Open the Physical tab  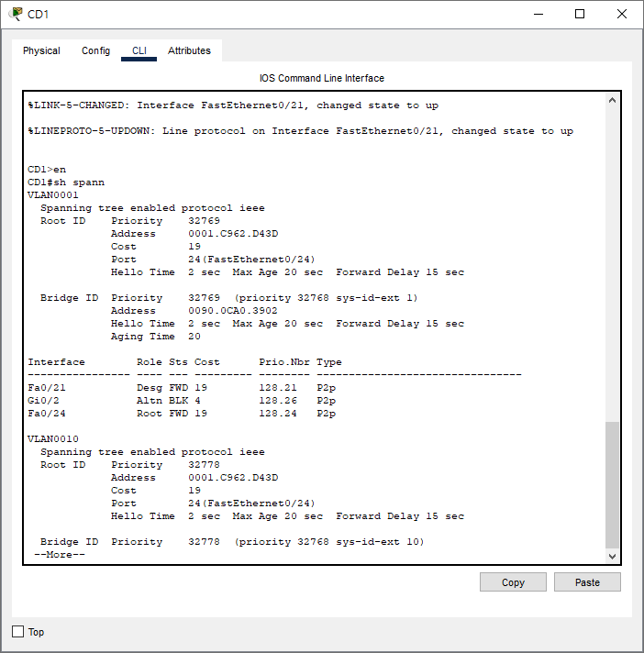point(41,50)
